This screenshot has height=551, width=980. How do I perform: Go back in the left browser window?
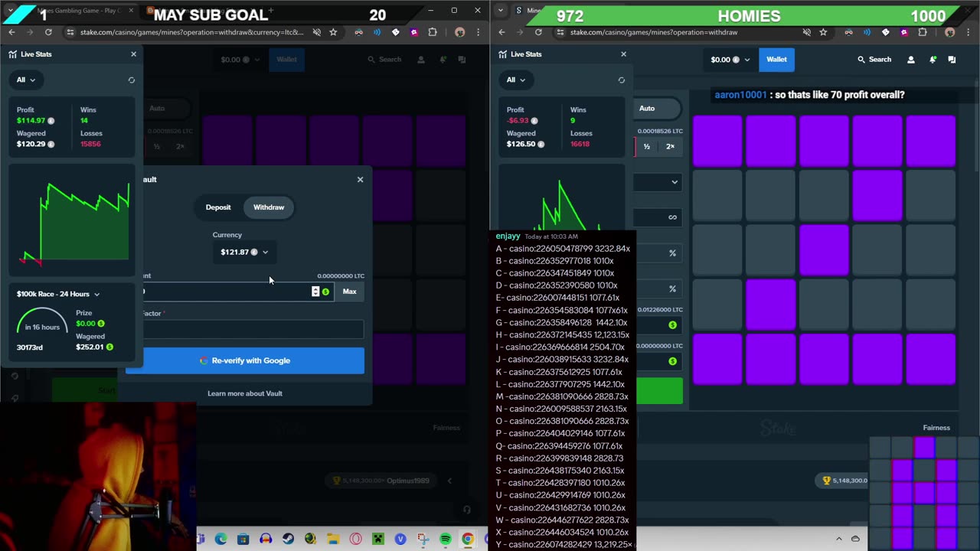pos(11,32)
